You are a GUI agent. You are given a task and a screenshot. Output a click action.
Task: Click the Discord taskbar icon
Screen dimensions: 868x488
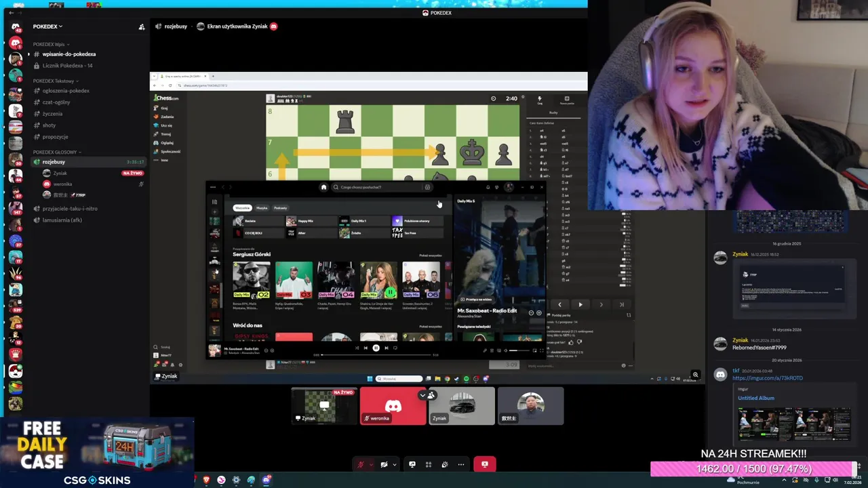267,480
